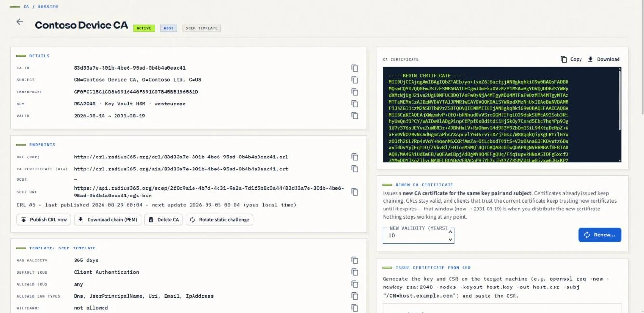Copy the Subject value
Screen dimensions: 644x313
tap(355, 80)
